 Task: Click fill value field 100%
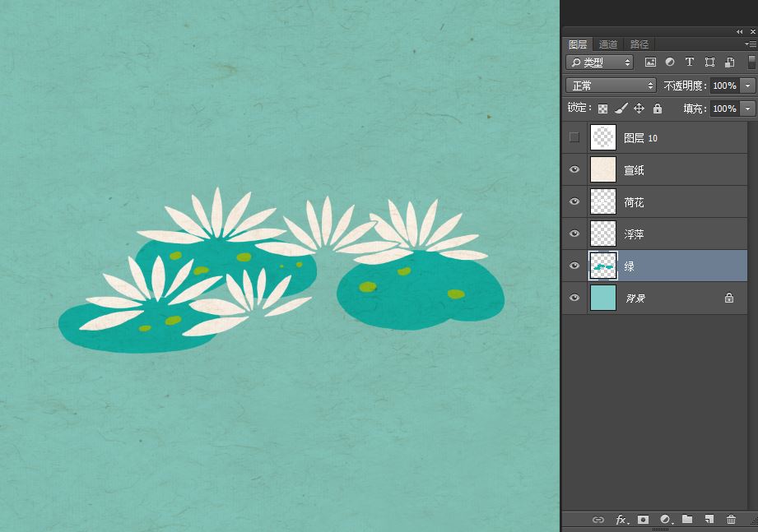coord(725,109)
